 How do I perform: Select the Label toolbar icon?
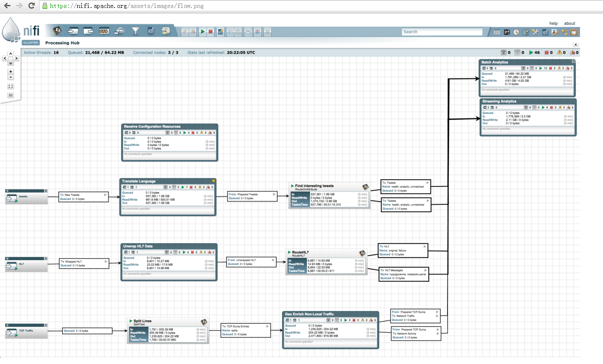point(166,31)
